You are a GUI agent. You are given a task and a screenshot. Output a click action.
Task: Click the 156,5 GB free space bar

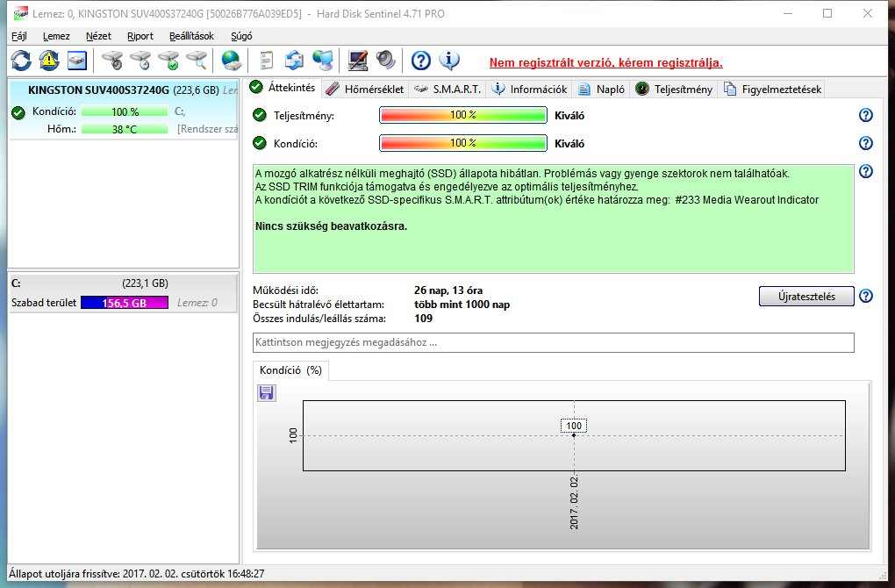click(x=125, y=303)
